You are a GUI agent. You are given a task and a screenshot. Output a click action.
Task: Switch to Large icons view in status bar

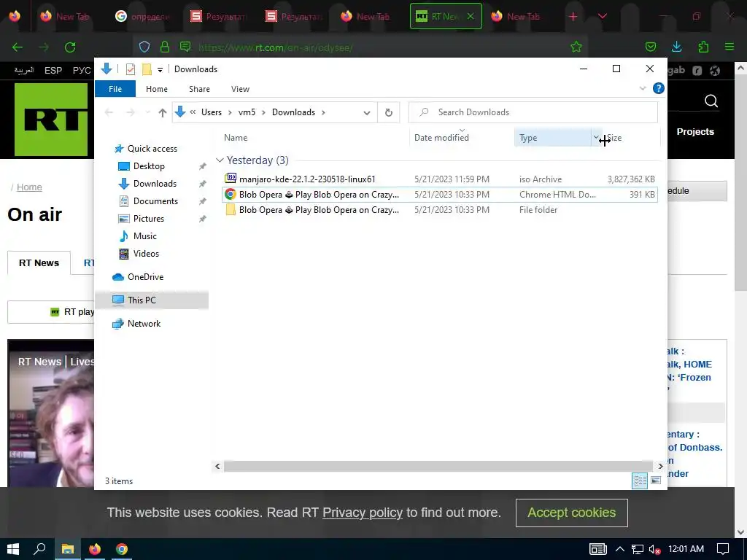pyautogui.click(x=656, y=481)
